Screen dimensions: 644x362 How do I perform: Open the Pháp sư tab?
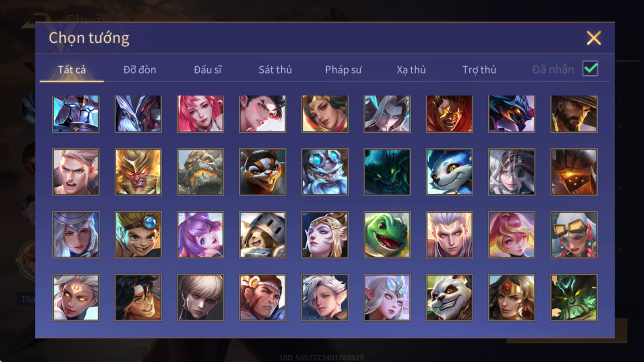(x=343, y=70)
